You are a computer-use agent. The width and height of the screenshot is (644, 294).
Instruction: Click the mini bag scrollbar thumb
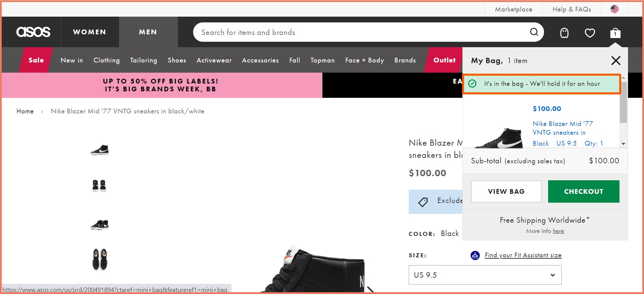point(623,103)
